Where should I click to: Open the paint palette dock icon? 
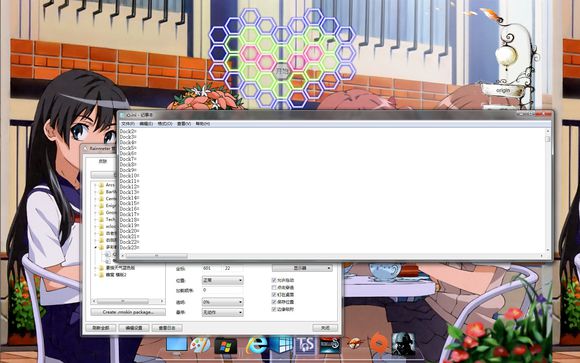200,345
